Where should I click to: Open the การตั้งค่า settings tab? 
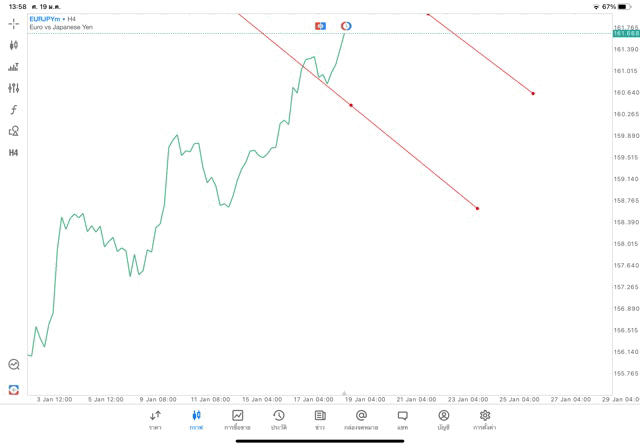[x=485, y=419]
